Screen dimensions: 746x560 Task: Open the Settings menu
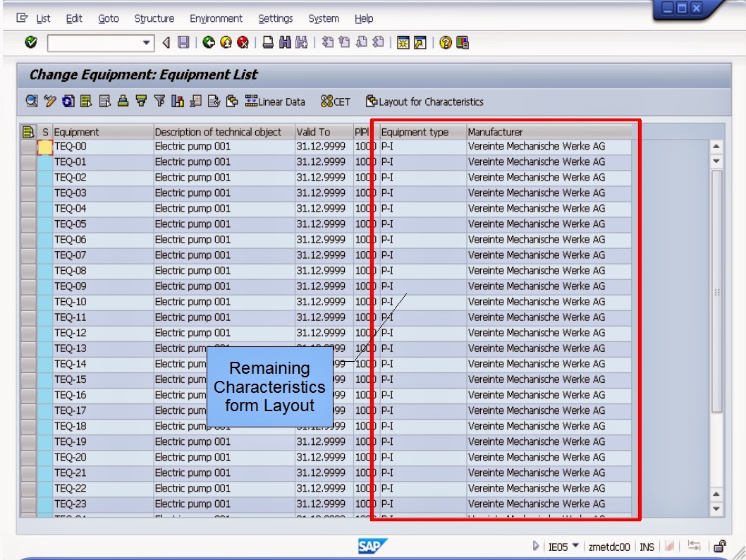pos(276,18)
